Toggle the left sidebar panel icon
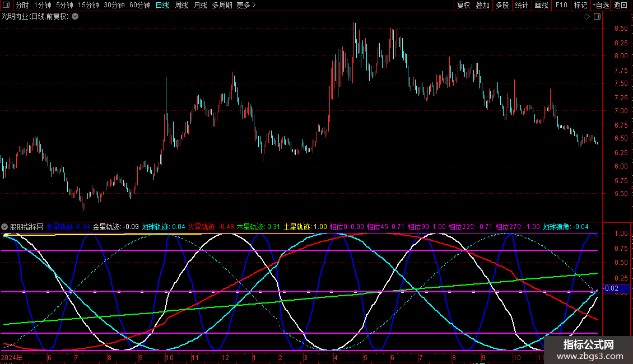This screenshot has width=633, height=364. coord(6,5)
